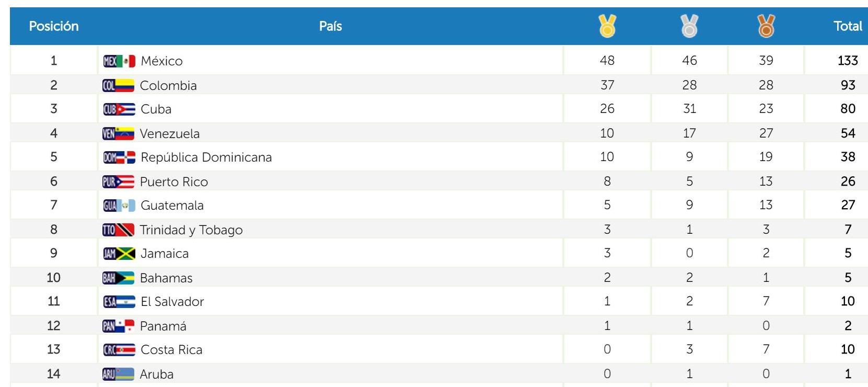Click México's total medal count 133
This screenshot has height=387, width=868.
coord(848,61)
